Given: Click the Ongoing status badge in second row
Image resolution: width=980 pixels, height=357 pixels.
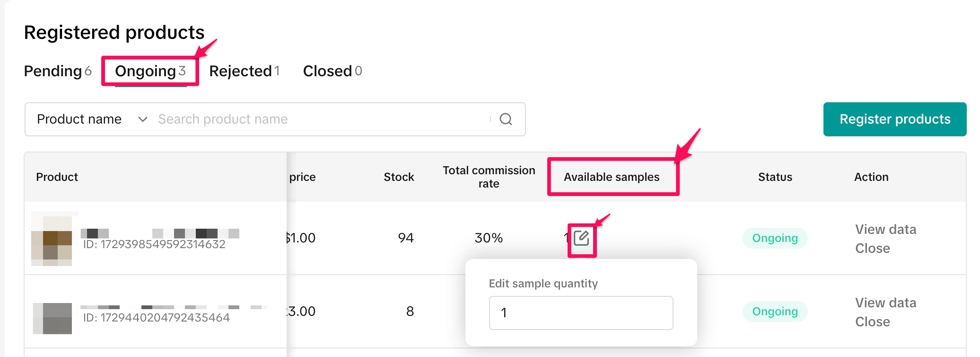Looking at the screenshot, I should (x=775, y=312).
